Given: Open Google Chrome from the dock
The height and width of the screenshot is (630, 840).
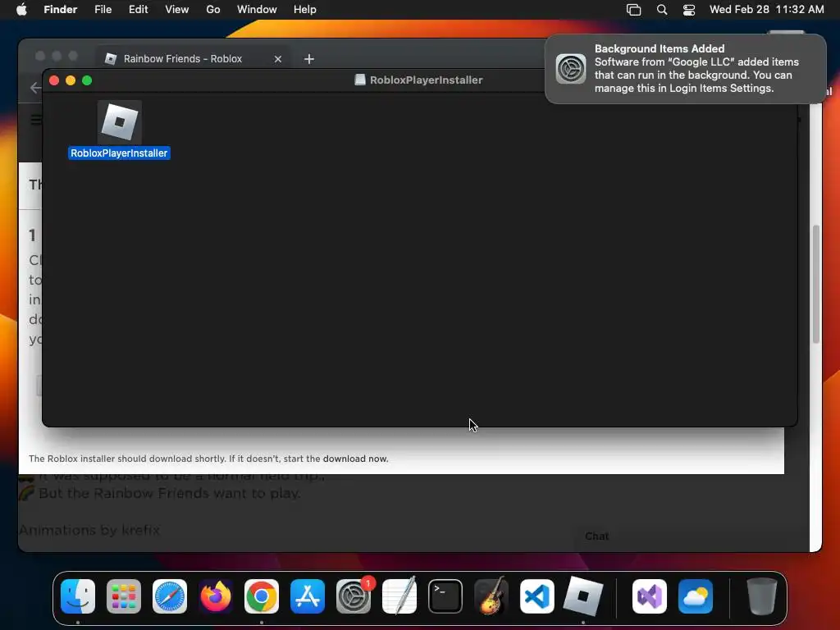Looking at the screenshot, I should tap(262, 596).
